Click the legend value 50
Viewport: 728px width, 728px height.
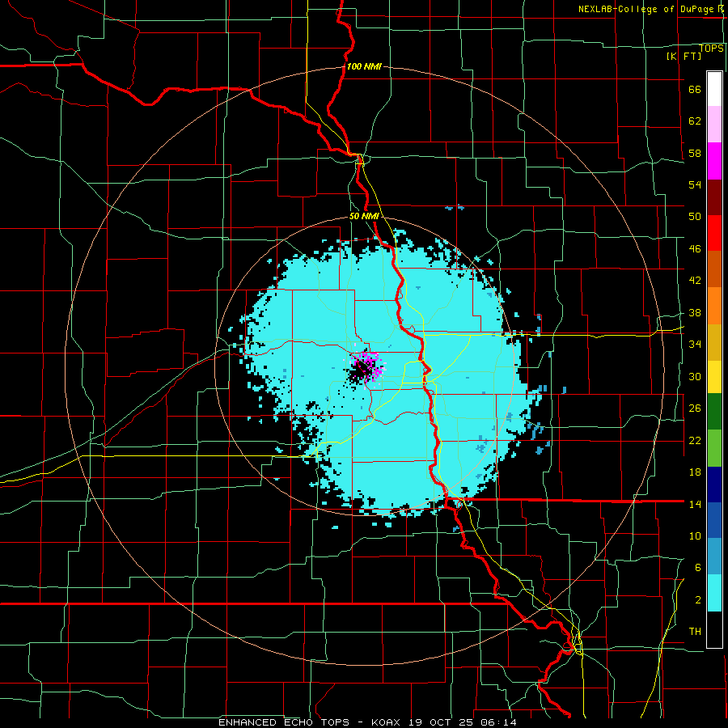pyautogui.click(x=695, y=216)
